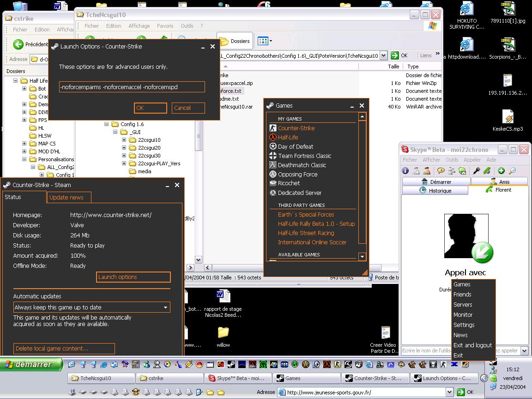Open the Automatic updates dropdown
This screenshot has width=532, height=399.
point(91,307)
